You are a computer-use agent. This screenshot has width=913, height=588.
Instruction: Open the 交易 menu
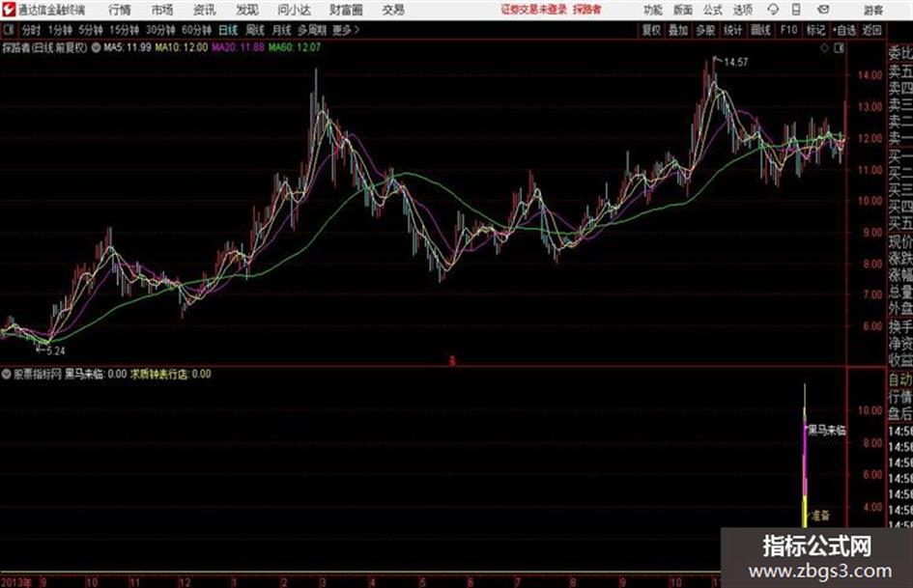(393, 10)
